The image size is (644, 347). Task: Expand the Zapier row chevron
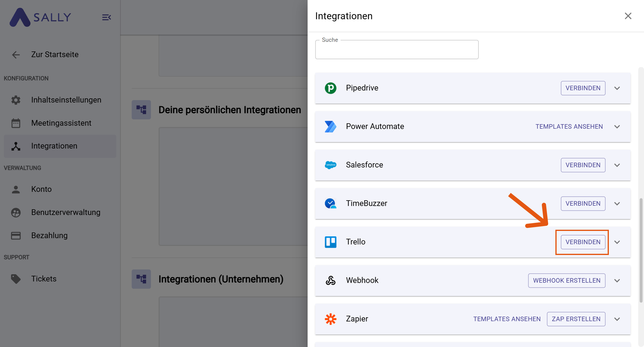tap(617, 319)
